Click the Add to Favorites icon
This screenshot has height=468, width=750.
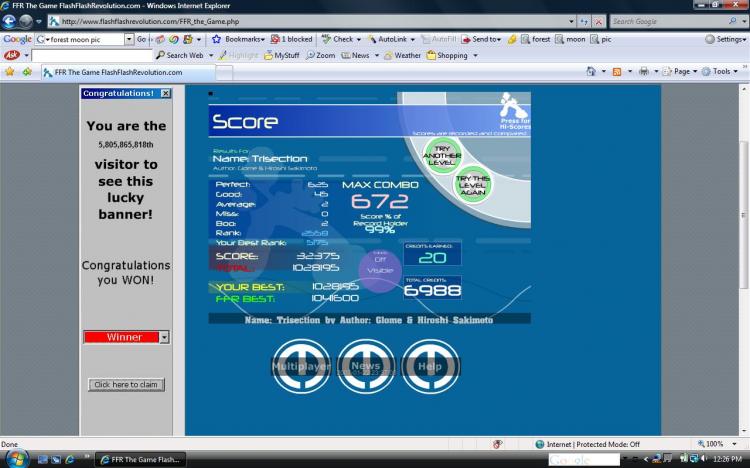[27, 72]
